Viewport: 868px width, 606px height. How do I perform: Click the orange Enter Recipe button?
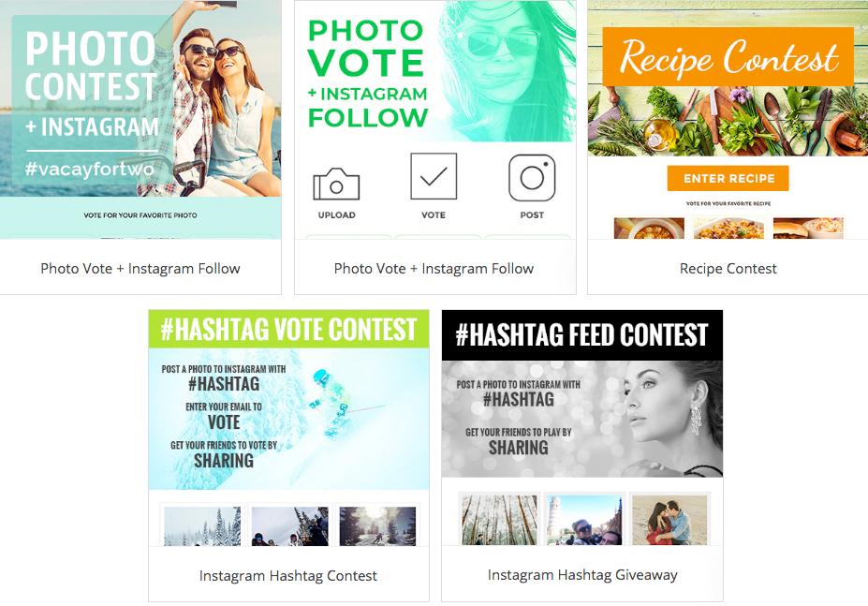coord(728,178)
